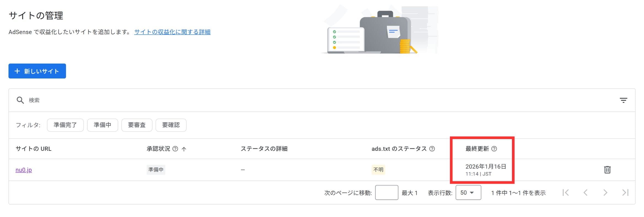
Task: Jump to the first page icon
Action: coord(565,193)
